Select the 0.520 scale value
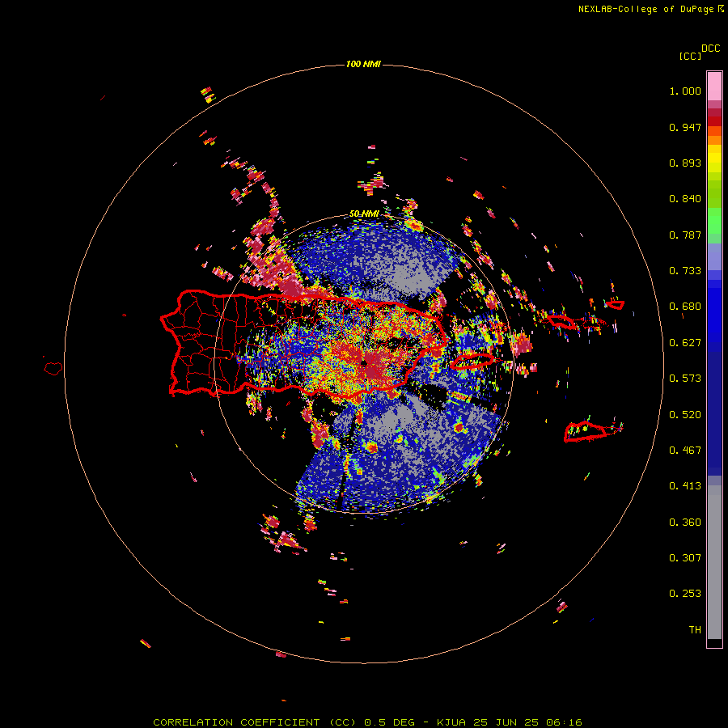This screenshot has width=728, height=728. (685, 415)
